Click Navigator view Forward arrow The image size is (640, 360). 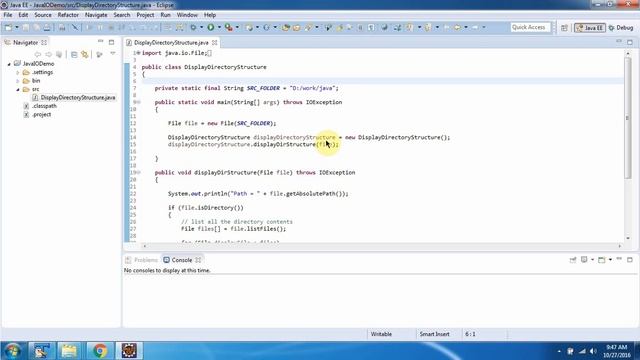click(48, 54)
